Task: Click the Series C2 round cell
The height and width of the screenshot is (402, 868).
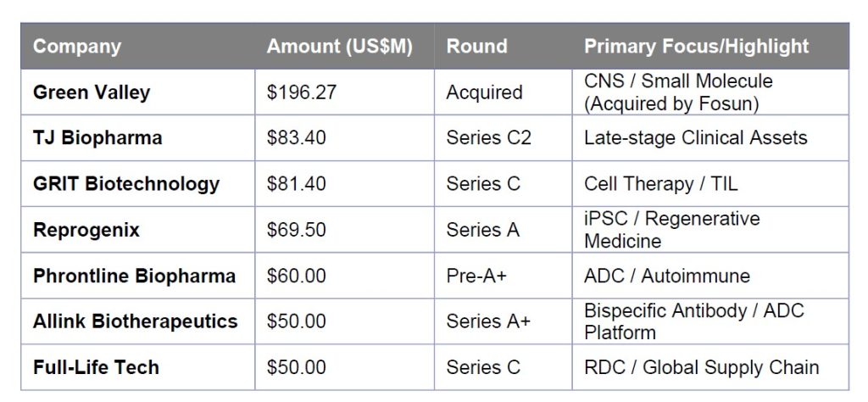Action: tap(488, 137)
